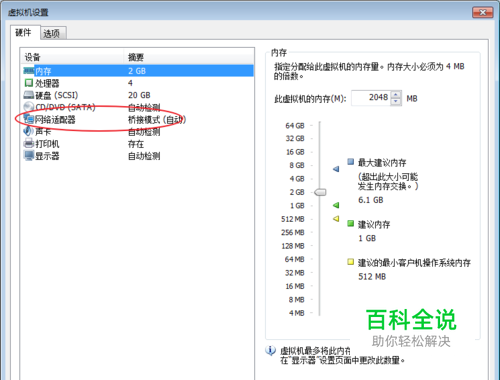500x380 pixels.
Task: Switch to the 硬件 tab
Action: click(x=25, y=33)
